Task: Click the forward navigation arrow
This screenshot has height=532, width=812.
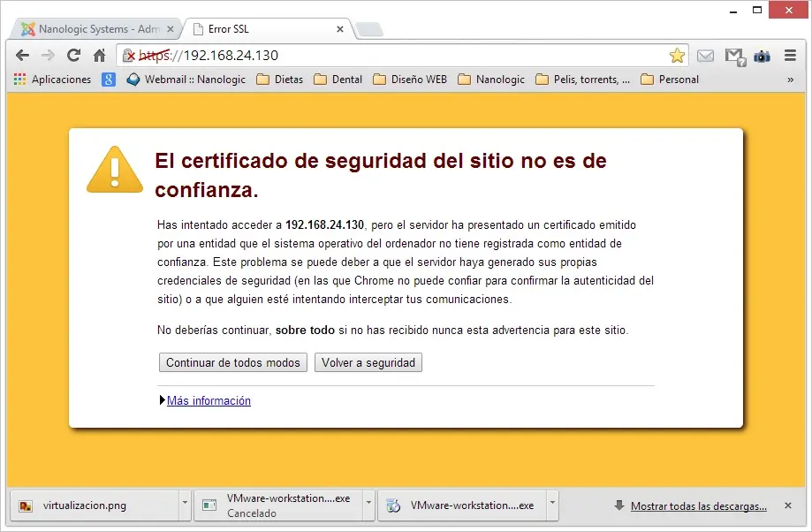Action: [48, 55]
